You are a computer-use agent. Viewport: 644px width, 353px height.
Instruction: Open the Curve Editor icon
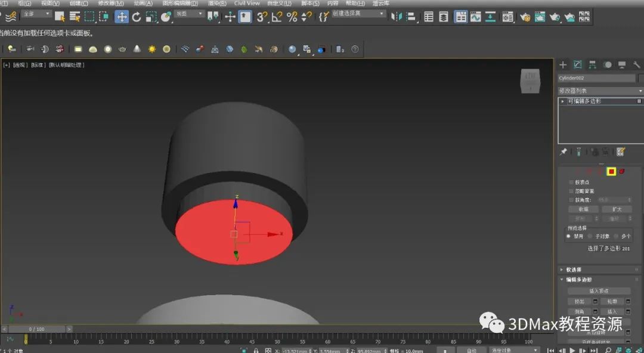tap(475, 17)
